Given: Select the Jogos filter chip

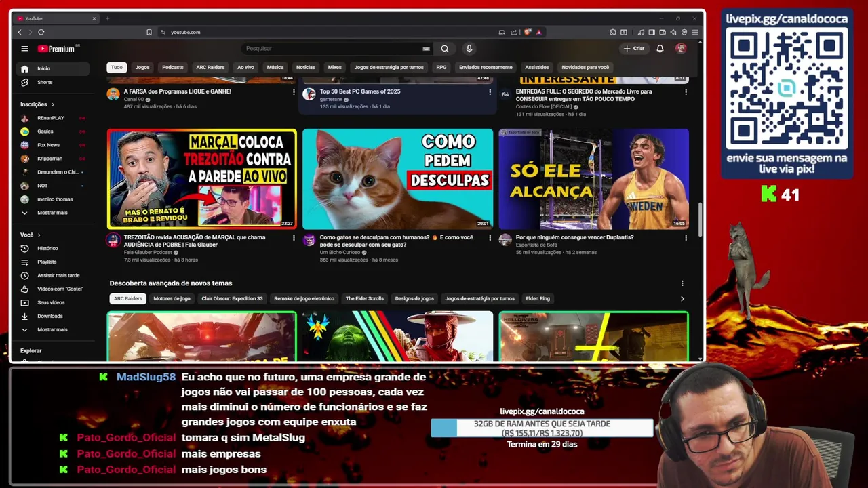Looking at the screenshot, I should coord(142,67).
